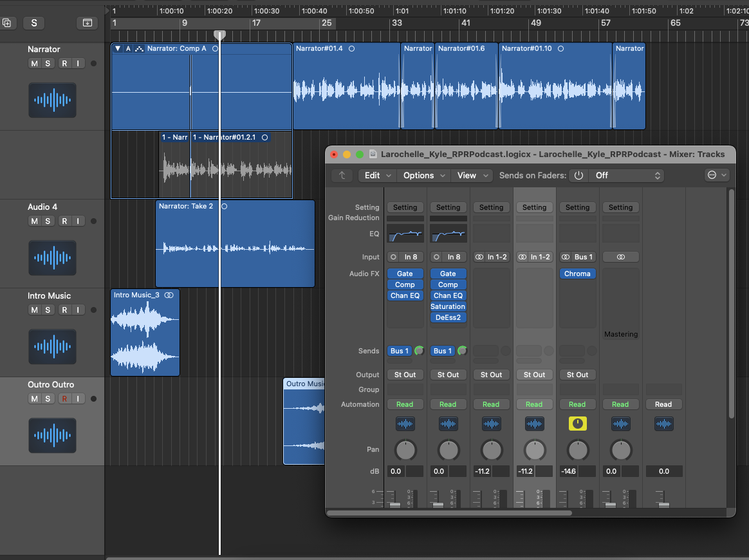The height and width of the screenshot is (560, 749).
Task: Click the Narrator track waveform icon
Action: (x=53, y=100)
